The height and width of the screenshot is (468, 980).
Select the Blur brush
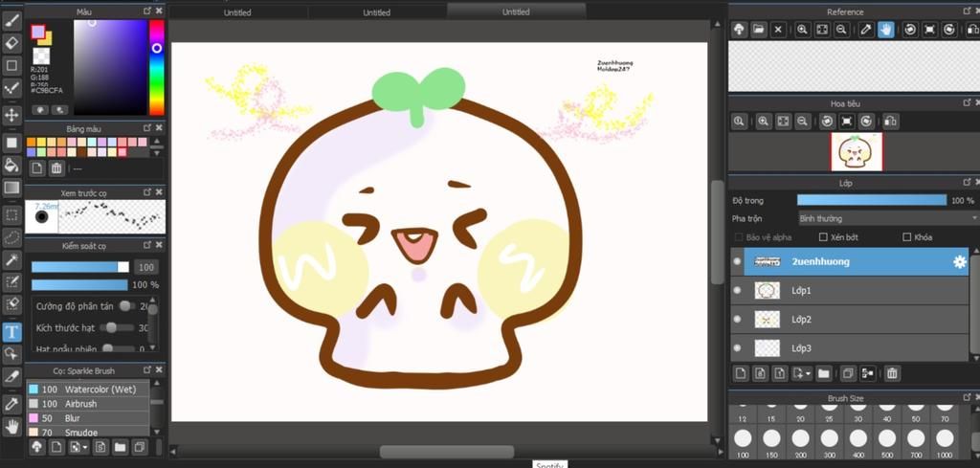87,418
